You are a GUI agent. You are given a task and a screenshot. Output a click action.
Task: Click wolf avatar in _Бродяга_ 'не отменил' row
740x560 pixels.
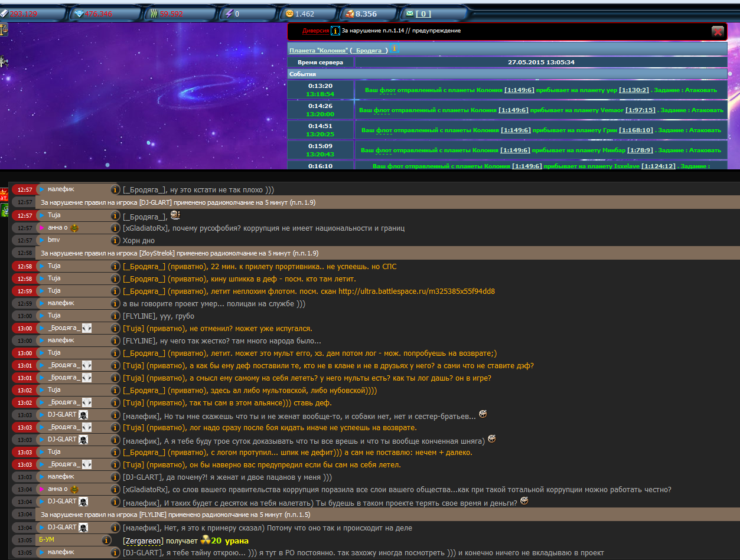point(87,328)
